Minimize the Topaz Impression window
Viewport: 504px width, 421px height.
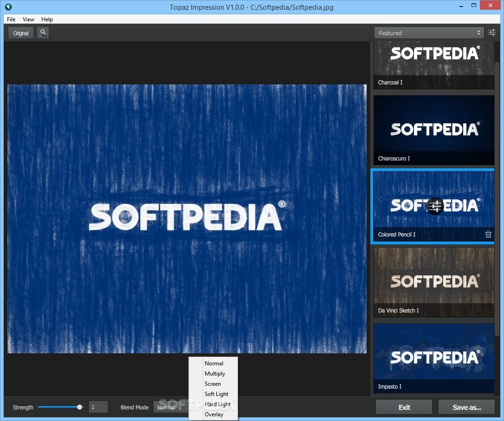coord(461,6)
